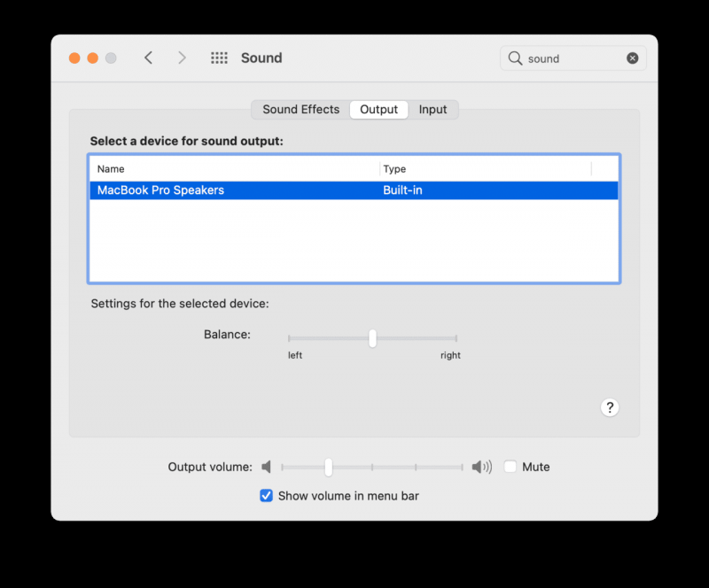Click the high volume speaker icon

tap(481, 467)
